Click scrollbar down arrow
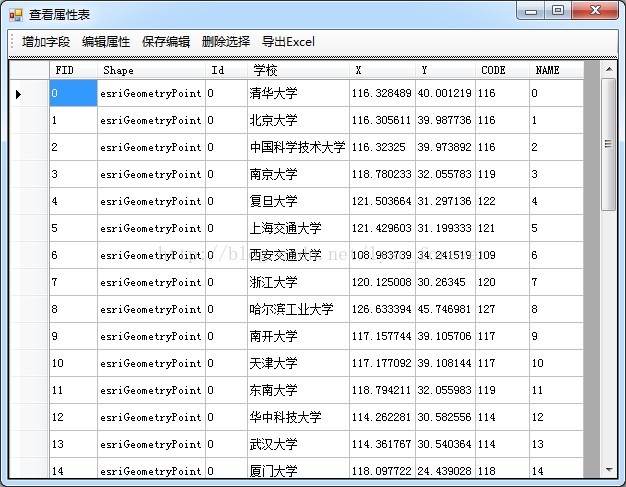The height and width of the screenshot is (487, 626). 609,469
